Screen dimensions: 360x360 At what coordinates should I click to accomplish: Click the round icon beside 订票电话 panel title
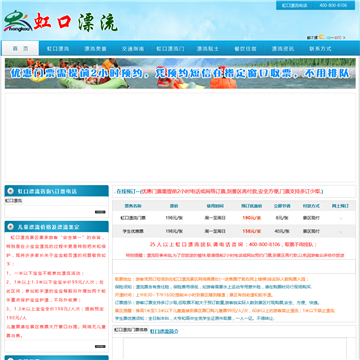11,191
